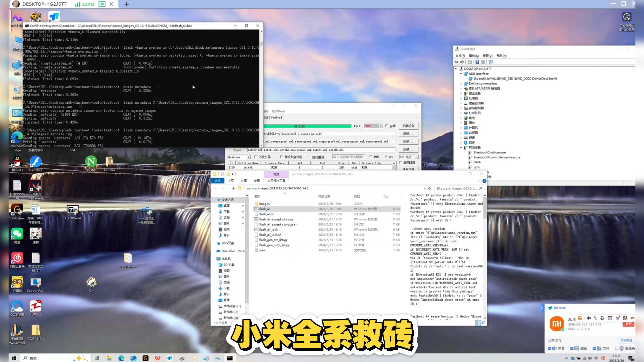
Task: Open the File Explorer address history dropdown
Action: pyautogui.click(x=425, y=188)
